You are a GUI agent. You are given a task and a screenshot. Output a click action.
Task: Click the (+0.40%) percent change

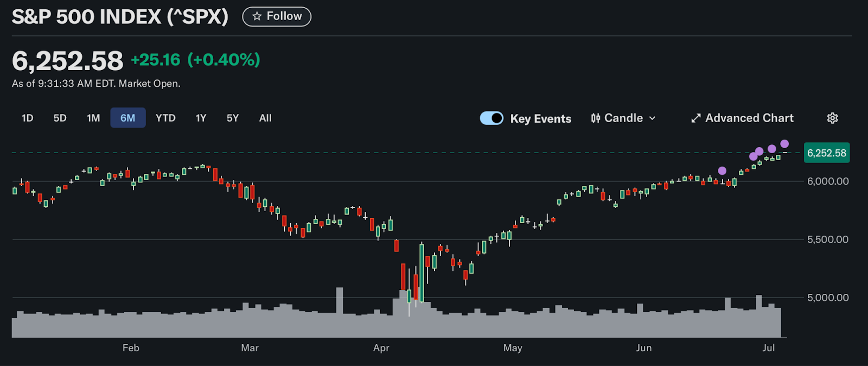coord(224,60)
